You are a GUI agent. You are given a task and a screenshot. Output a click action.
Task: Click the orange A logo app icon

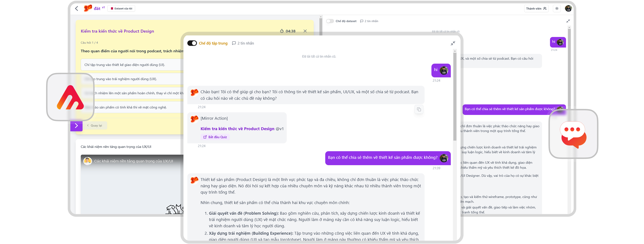(x=70, y=98)
